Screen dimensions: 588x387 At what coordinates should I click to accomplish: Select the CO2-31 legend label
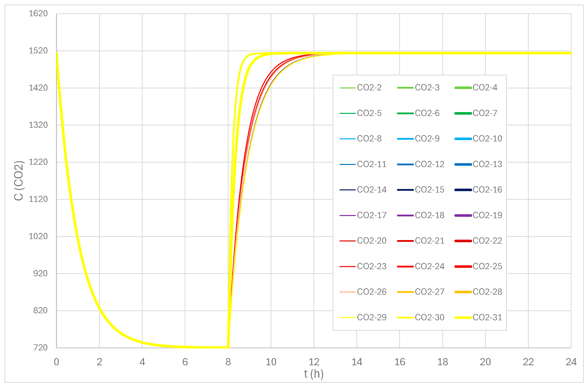tap(487, 318)
